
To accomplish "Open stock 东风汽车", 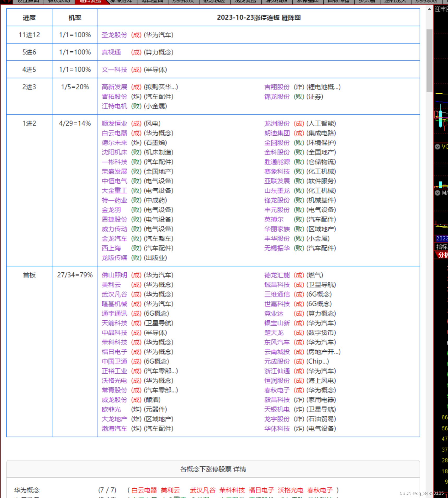I will click(277, 342).
